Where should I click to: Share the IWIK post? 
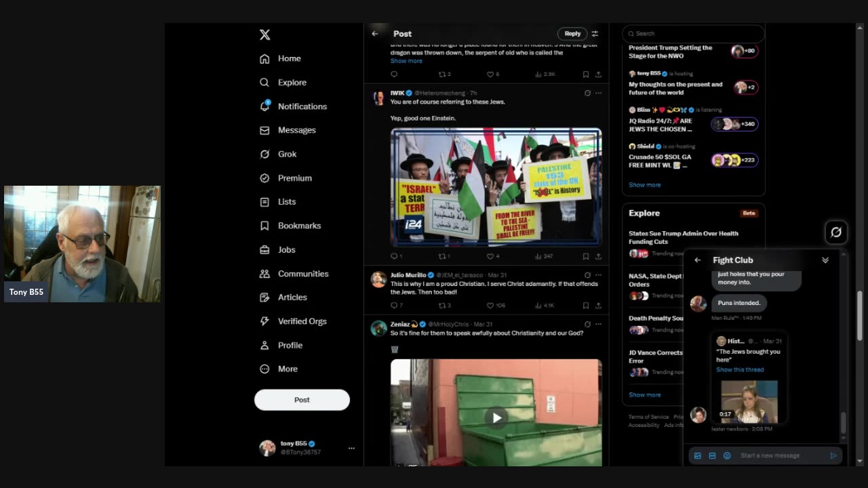(x=598, y=256)
